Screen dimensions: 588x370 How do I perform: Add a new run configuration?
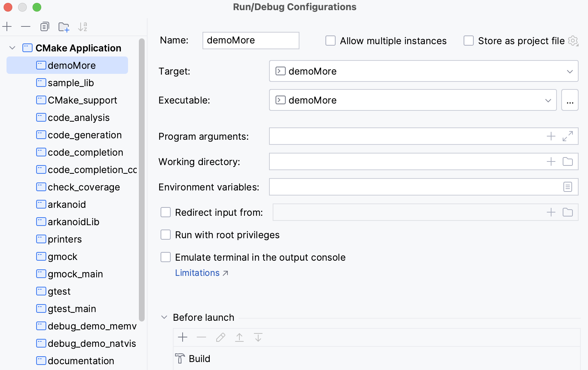[7, 26]
